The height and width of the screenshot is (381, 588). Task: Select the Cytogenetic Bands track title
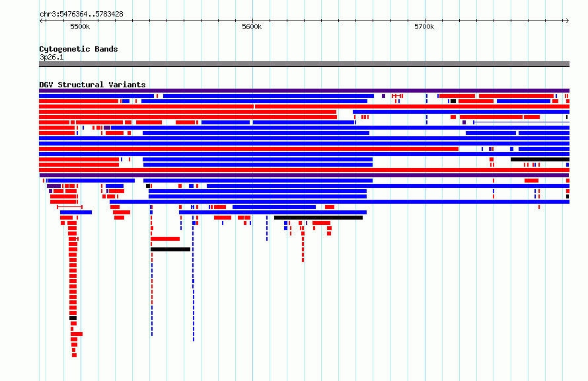(79, 49)
